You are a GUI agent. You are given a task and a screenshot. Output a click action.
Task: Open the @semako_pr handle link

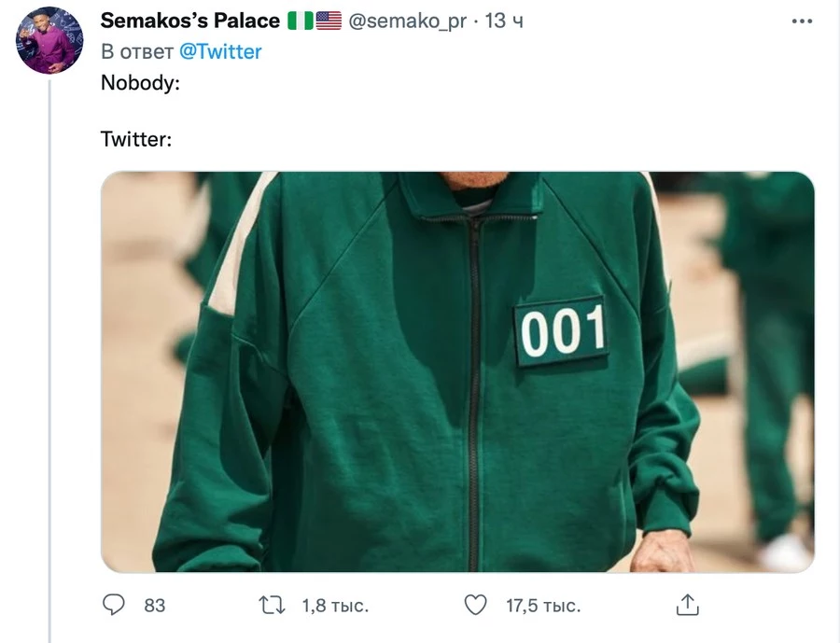click(407, 21)
